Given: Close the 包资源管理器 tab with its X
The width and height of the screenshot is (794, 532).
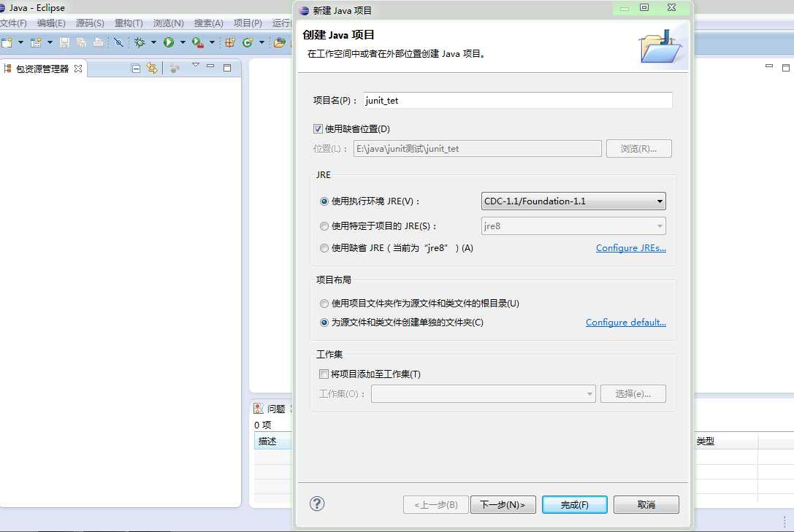Looking at the screenshot, I should [x=78, y=69].
